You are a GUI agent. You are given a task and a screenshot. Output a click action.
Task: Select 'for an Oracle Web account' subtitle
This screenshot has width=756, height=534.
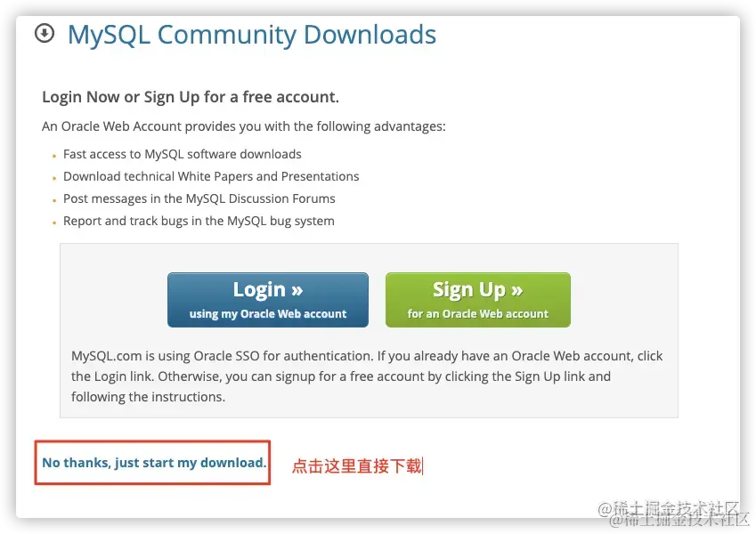(x=478, y=314)
